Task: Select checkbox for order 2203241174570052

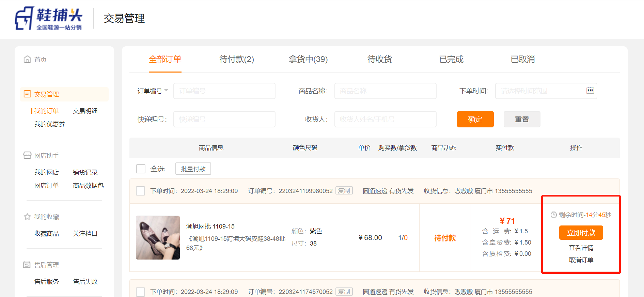Action: pyautogui.click(x=140, y=292)
